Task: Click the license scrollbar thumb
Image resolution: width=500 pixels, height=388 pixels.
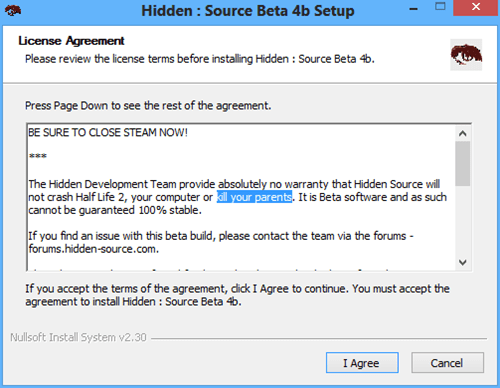Action: (x=462, y=163)
